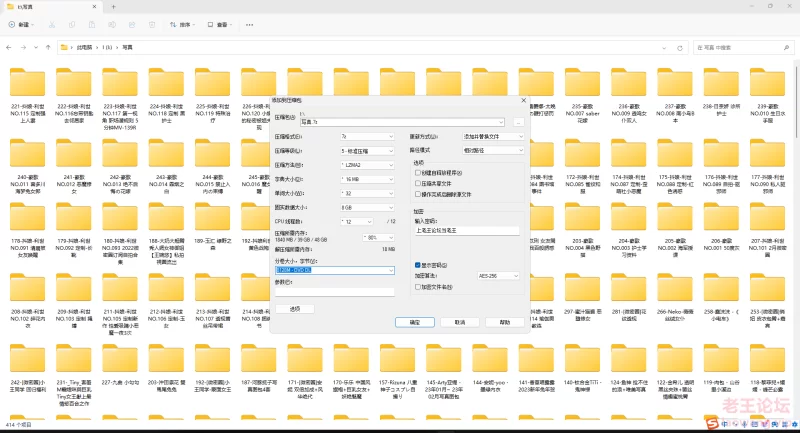Open encryption method dropdown AES-256
Image resolution: width=800 pixels, height=433 pixels.
coord(498,276)
